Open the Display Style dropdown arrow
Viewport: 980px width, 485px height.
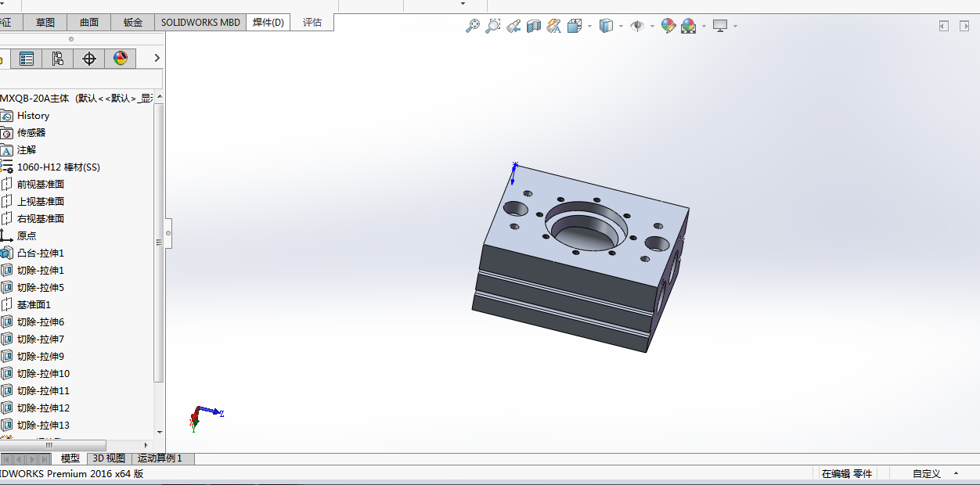pyautogui.click(x=621, y=26)
